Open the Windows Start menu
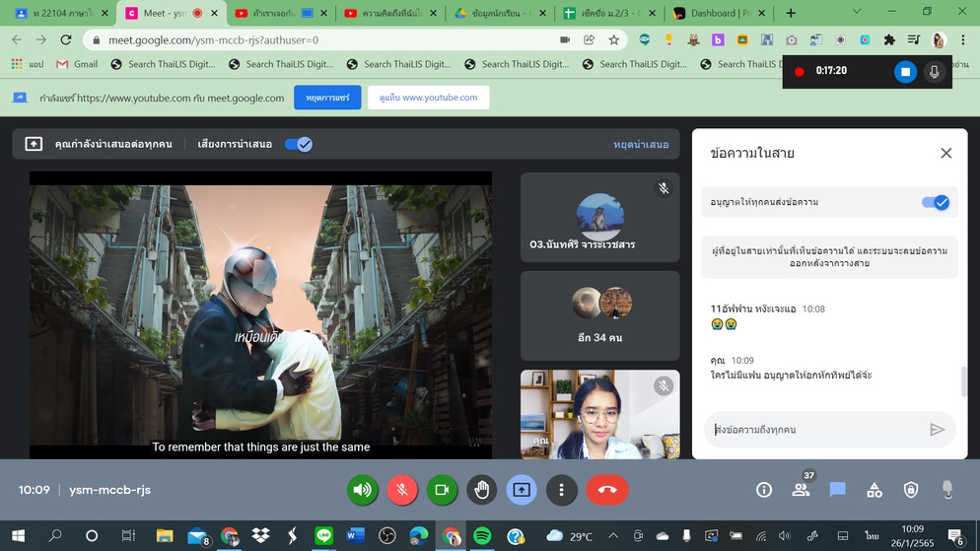Screen dimensions: 980x551 18,535
